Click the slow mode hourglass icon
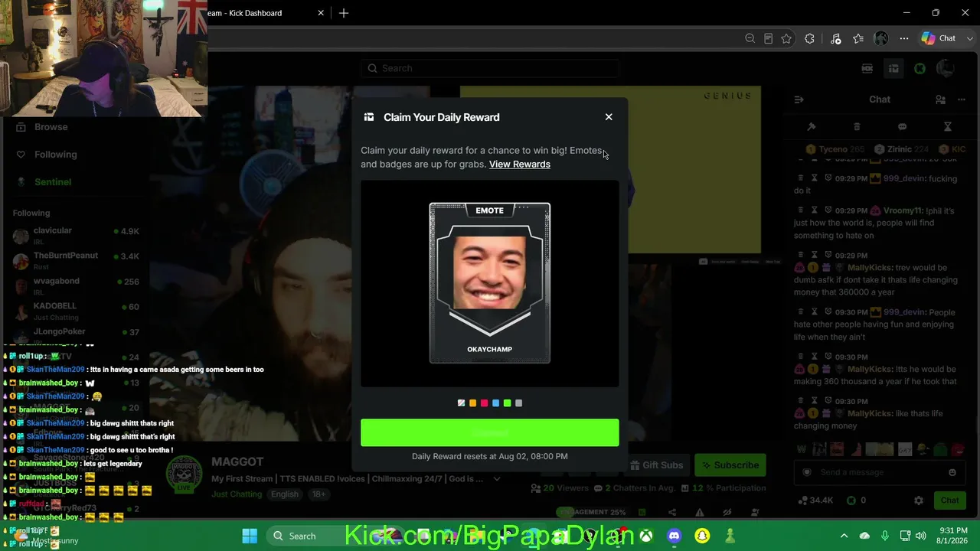The height and width of the screenshot is (551, 980). pyautogui.click(x=947, y=127)
